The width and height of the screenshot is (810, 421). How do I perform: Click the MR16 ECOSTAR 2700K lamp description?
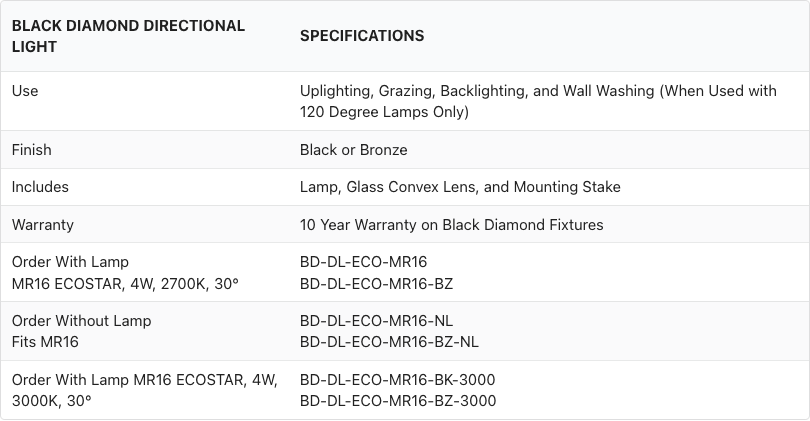(x=125, y=284)
